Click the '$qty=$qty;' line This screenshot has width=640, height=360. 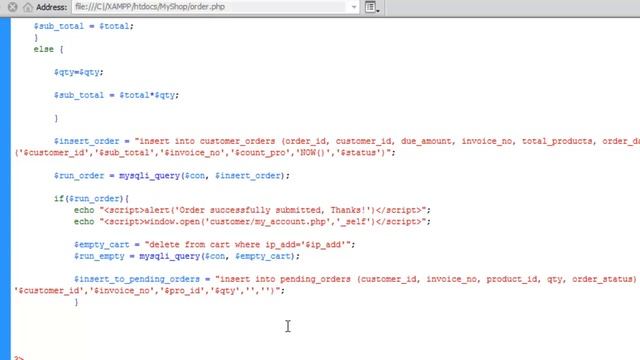point(79,72)
